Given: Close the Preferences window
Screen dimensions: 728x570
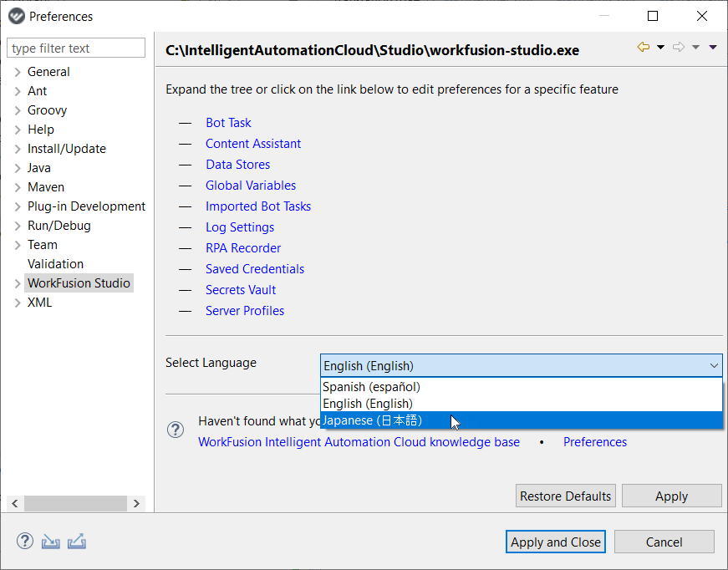Looking at the screenshot, I should 702,16.
